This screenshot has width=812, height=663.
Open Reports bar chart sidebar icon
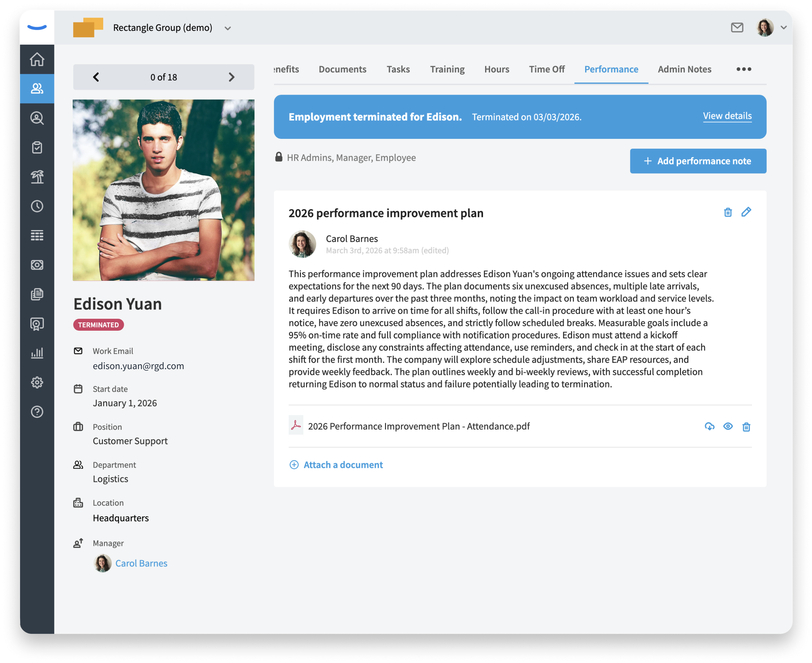[x=37, y=353]
